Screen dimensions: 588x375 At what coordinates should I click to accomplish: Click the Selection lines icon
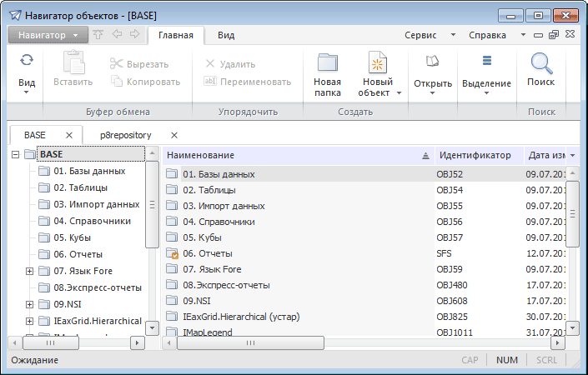pos(487,62)
